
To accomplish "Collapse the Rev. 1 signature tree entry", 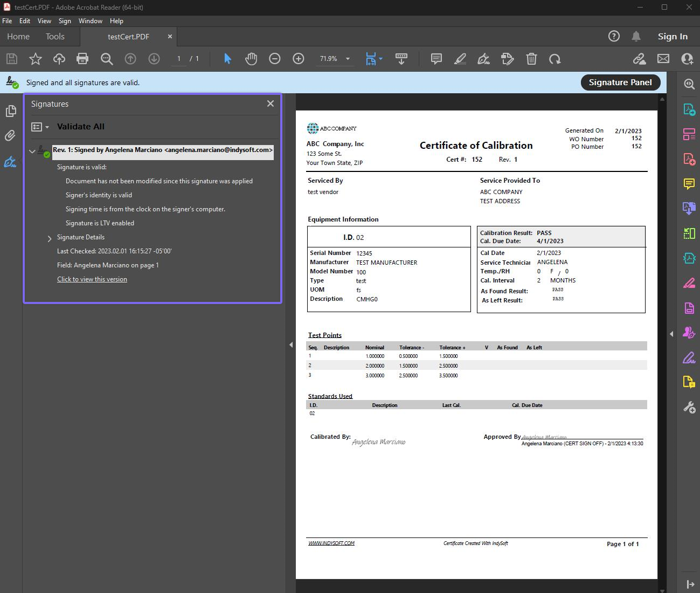I will pyautogui.click(x=32, y=151).
